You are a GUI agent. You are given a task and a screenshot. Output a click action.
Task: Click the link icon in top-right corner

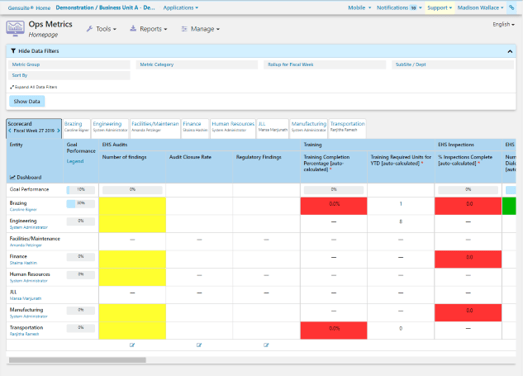511,7
